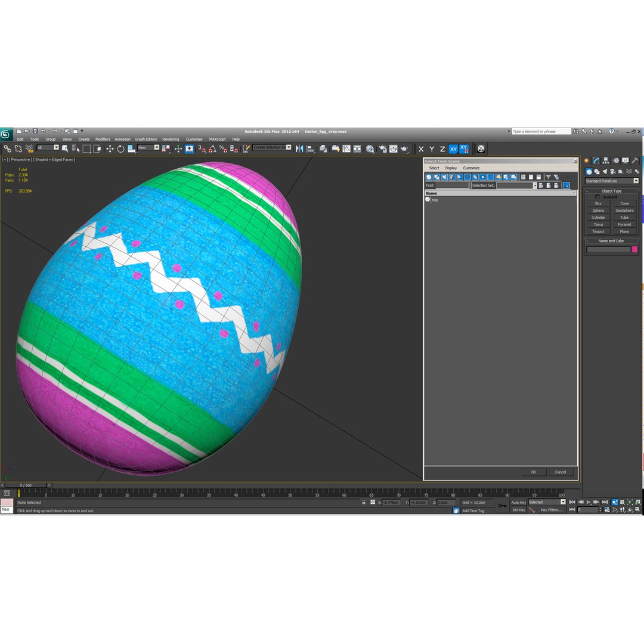Toggle XY plane constraint button
Screen dimensions: 644x644
(453, 149)
